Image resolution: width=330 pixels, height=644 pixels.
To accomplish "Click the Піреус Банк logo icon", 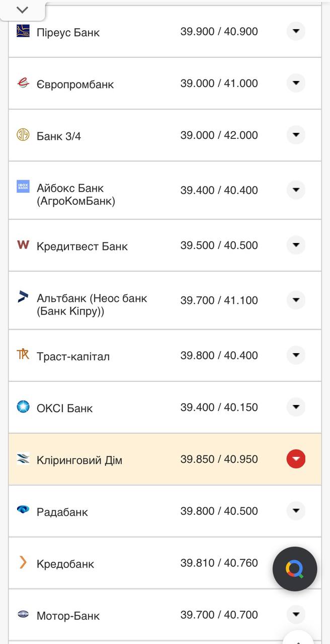I will point(23,31).
